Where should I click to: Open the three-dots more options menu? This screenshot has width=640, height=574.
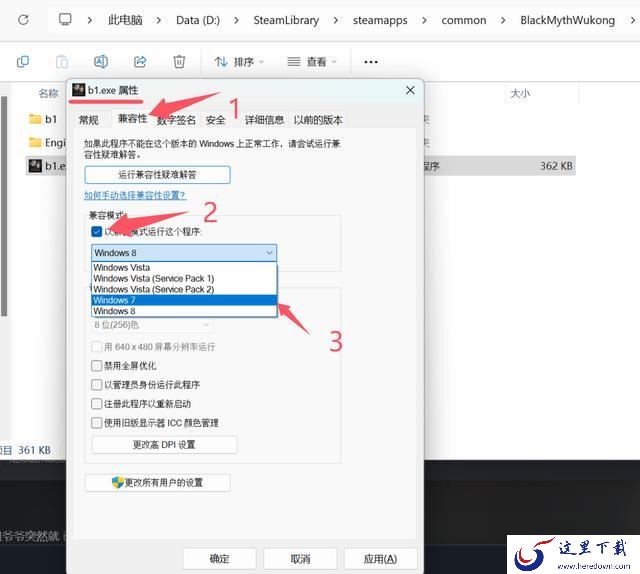371,62
